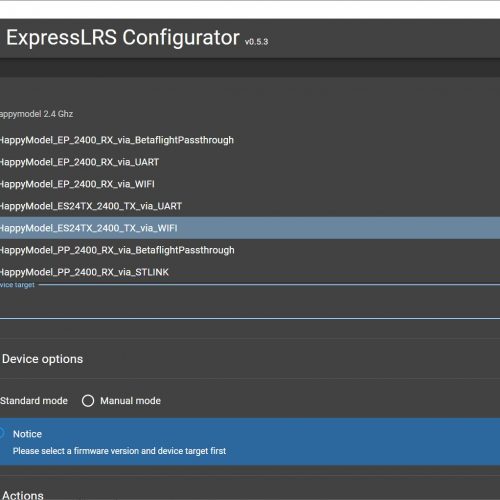This screenshot has width=500, height=500.
Task: Select HappyModel_EP_2400_RX_via_BetaflightPassthrough target
Action: point(250,140)
